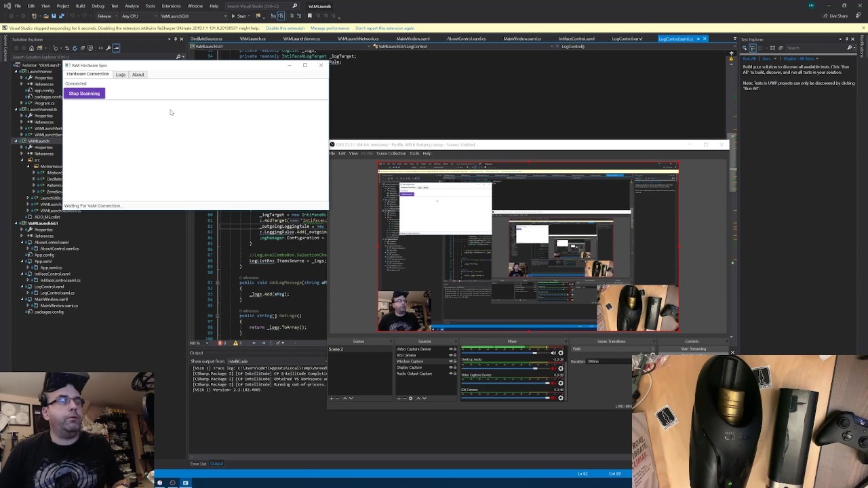868x488 pixels.
Task: Click the Stop Scanning button
Action: tap(84, 94)
